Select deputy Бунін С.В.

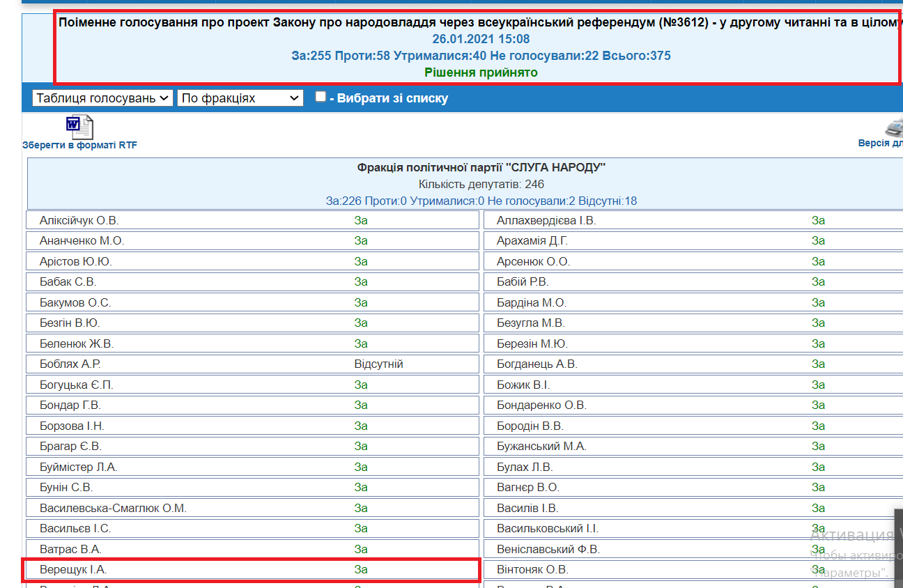click(66, 488)
